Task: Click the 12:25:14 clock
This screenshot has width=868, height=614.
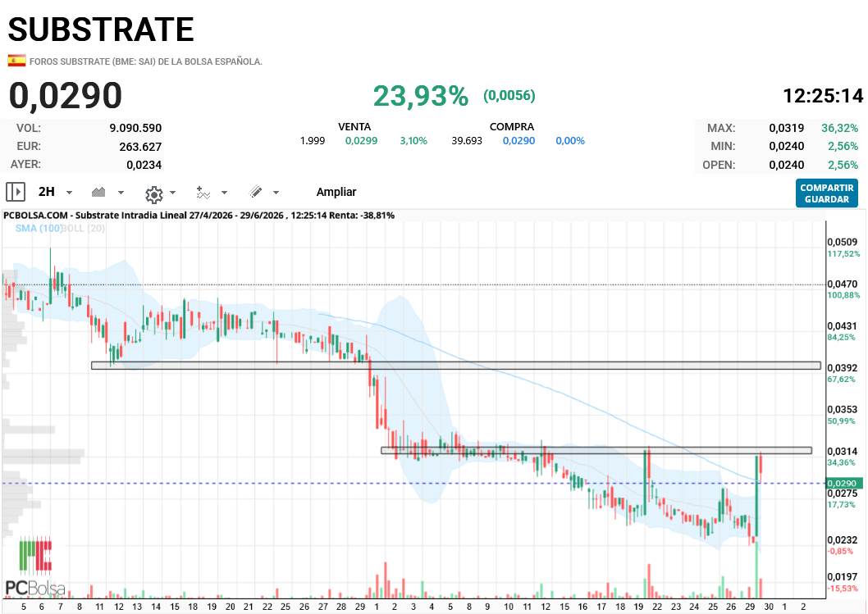Action: (823, 96)
